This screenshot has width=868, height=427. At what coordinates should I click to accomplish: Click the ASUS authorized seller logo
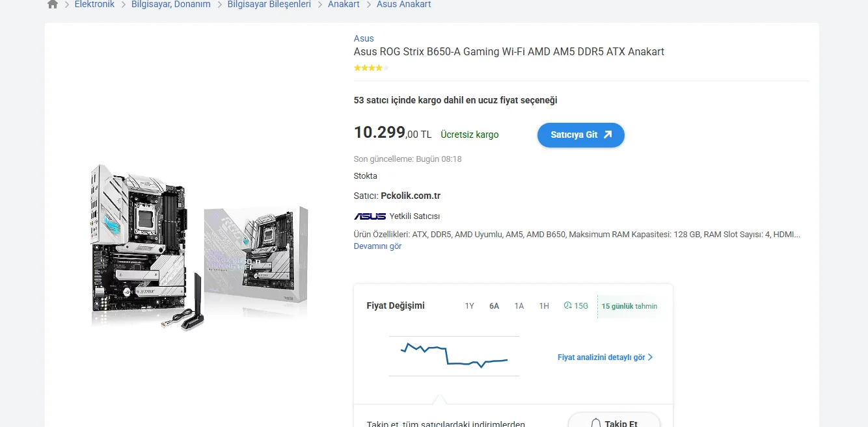[x=370, y=216]
